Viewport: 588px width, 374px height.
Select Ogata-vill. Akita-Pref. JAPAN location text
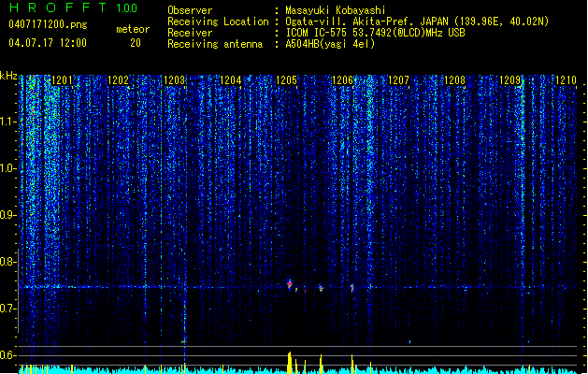tap(366, 22)
